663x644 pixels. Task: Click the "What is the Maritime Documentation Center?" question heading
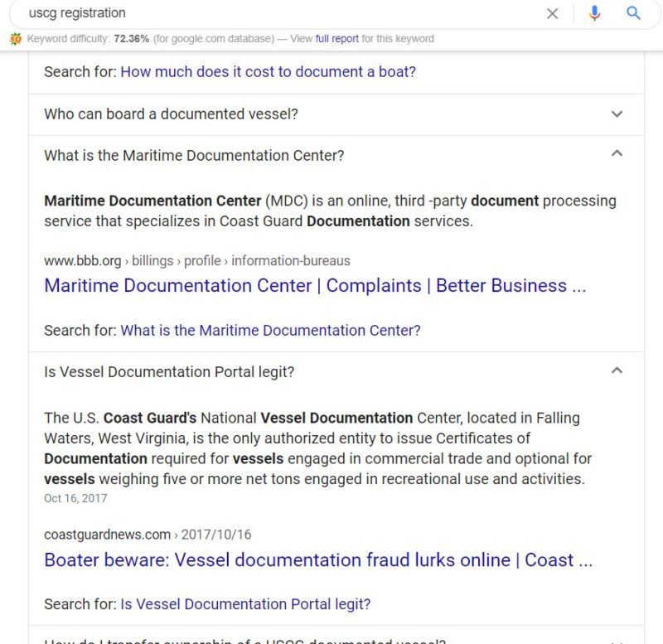point(194,155)
